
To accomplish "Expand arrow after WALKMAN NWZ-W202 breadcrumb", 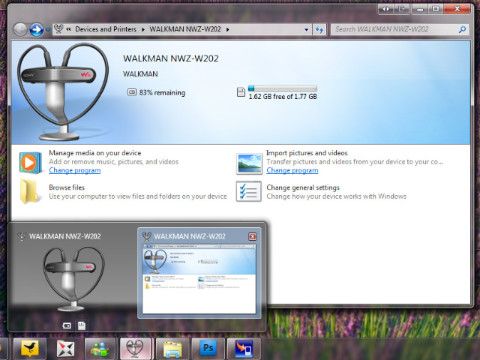I will click(228, 30).
